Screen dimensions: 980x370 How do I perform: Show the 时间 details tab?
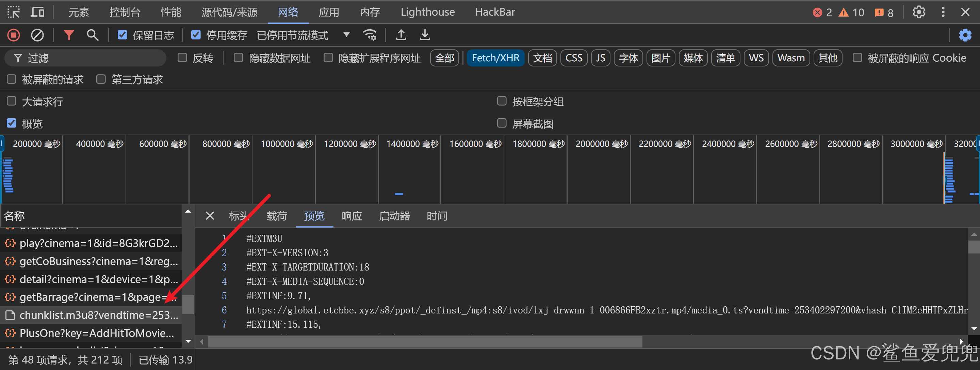pyautogui.click(x=437, y=216)
